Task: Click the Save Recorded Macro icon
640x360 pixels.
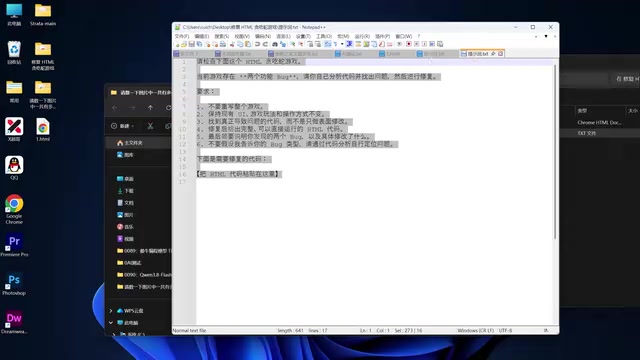Action: click(440, 44)
